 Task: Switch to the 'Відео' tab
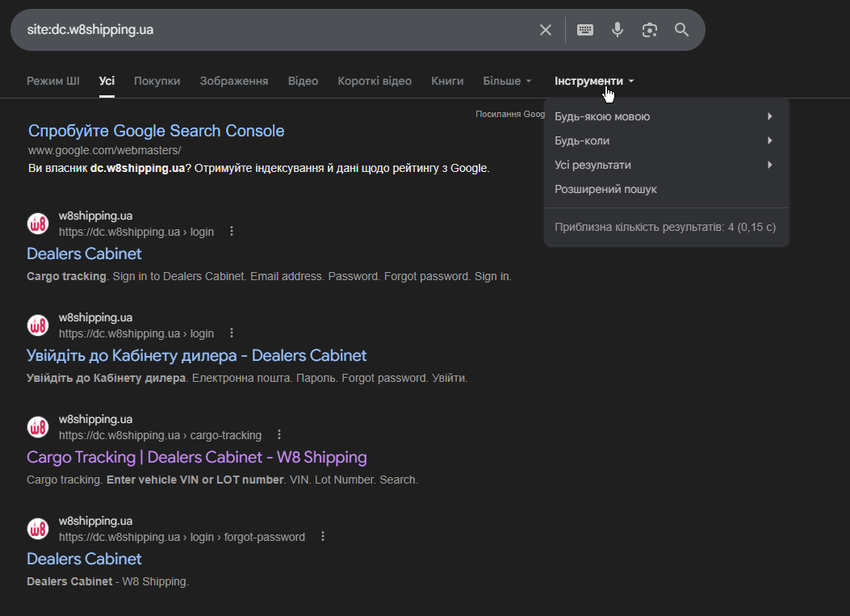303,81
